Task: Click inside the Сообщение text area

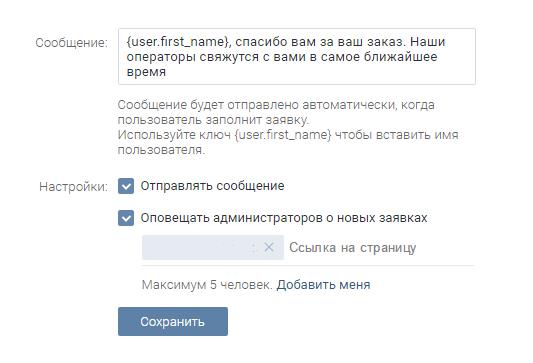Action: [x=297, y=56]
